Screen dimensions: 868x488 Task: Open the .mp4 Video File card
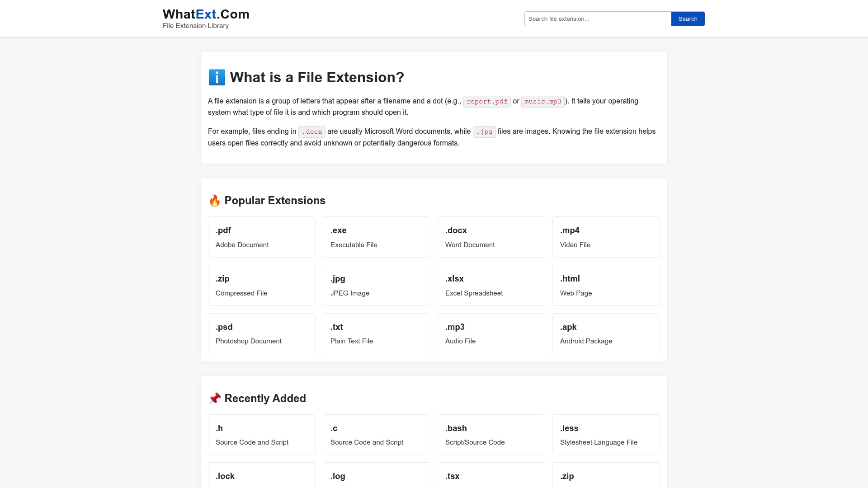pos(606,237)
